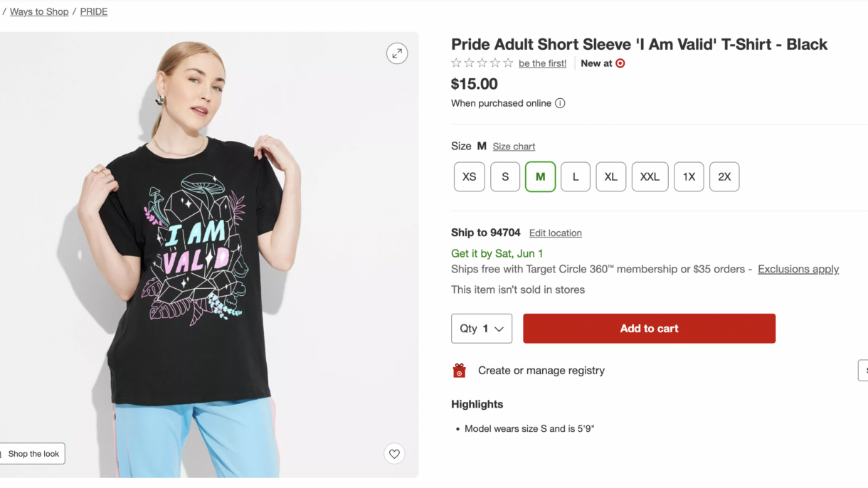Pick size XL

tap(611, 177)
